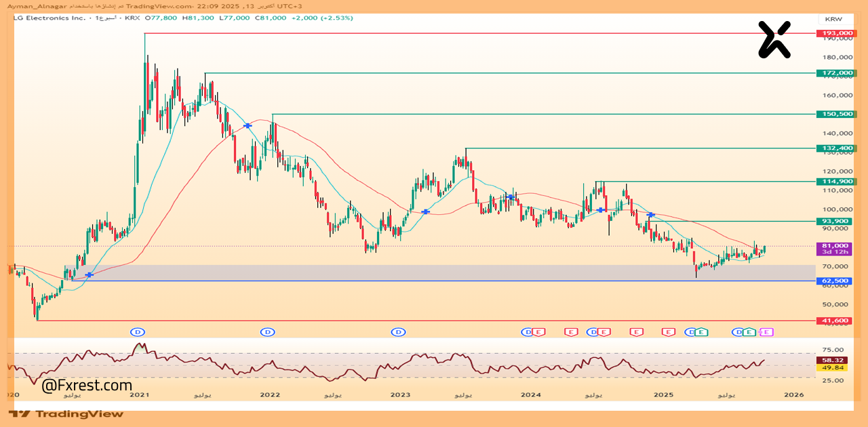
Task: Select the red 193,000 price level label
Action: click(x=835, y=33)
